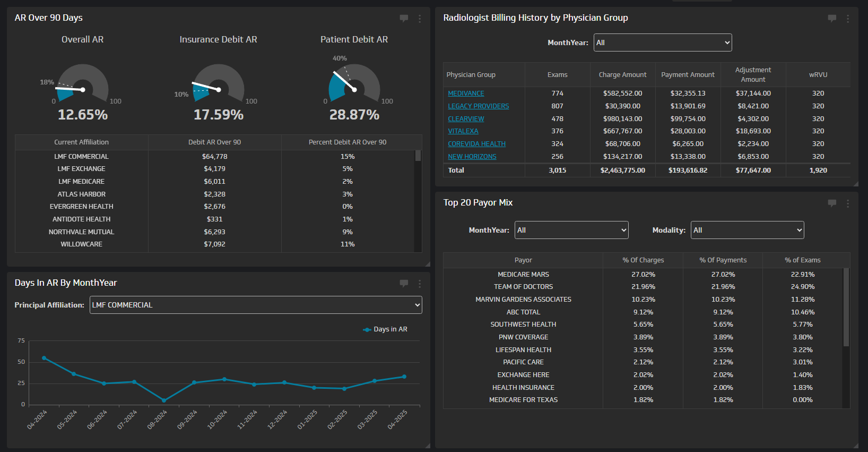868x452 pixels.
Task: Open options menu for AR Over 90 Days panel
Action: point(420,19)
